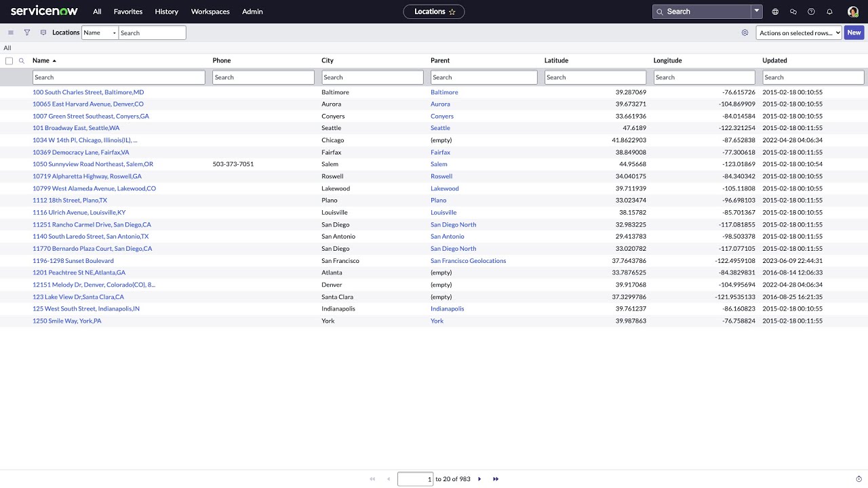868x488 pixels.
Task: Sort by the Name column header
Action: [x=41, y=61]
